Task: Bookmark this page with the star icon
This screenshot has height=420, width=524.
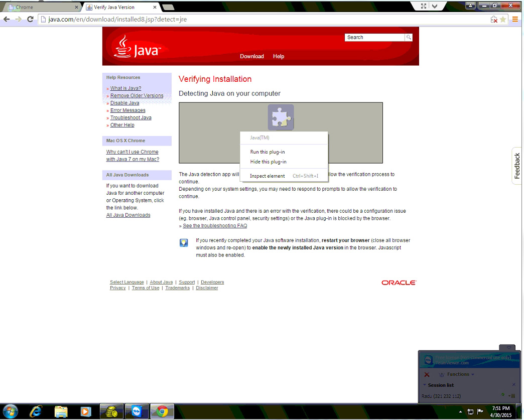Action: (x=503, y=20)
